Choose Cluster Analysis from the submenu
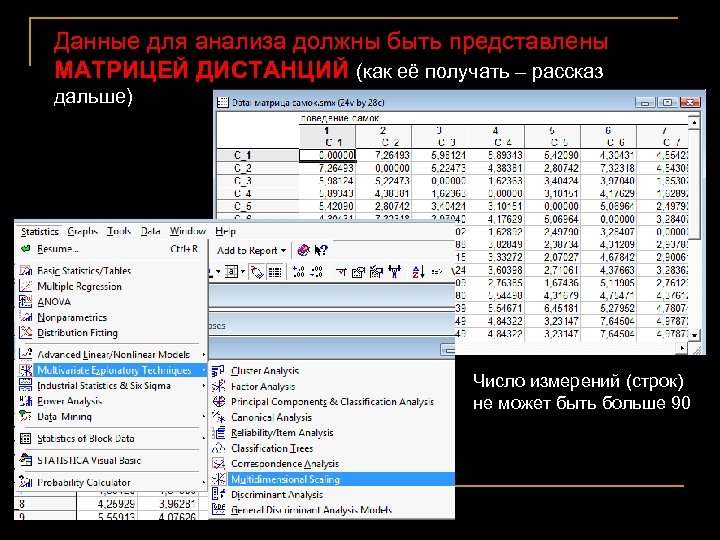 (x=332, y=371)
